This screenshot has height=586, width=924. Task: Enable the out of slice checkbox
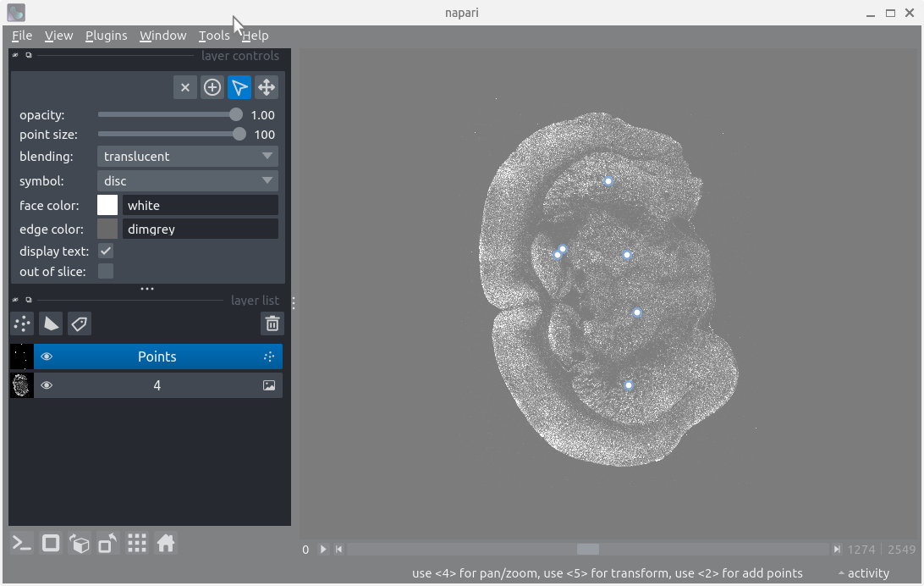(x=106, y=271)
